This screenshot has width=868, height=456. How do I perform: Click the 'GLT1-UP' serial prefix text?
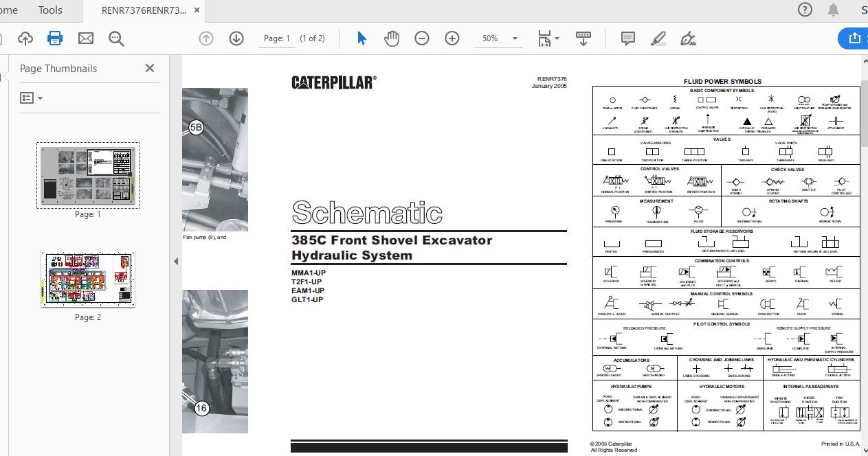307,299
